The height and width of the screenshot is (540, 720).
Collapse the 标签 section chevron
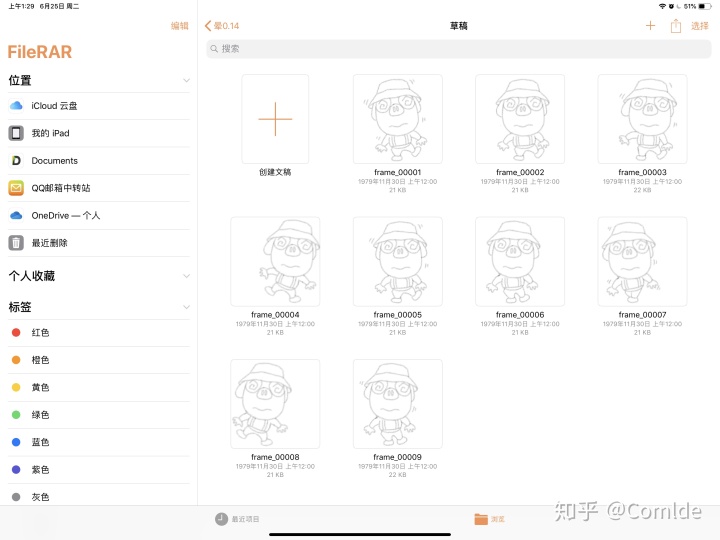click(x=186, y=307)
